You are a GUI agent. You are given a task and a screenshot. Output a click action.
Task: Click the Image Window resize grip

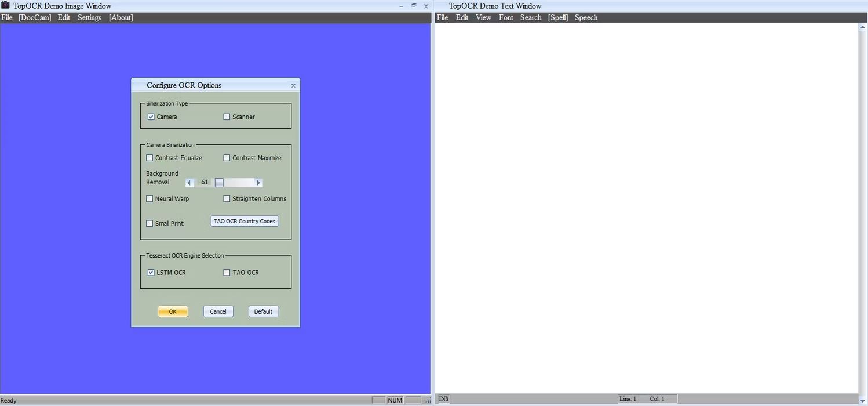(428, 401)
